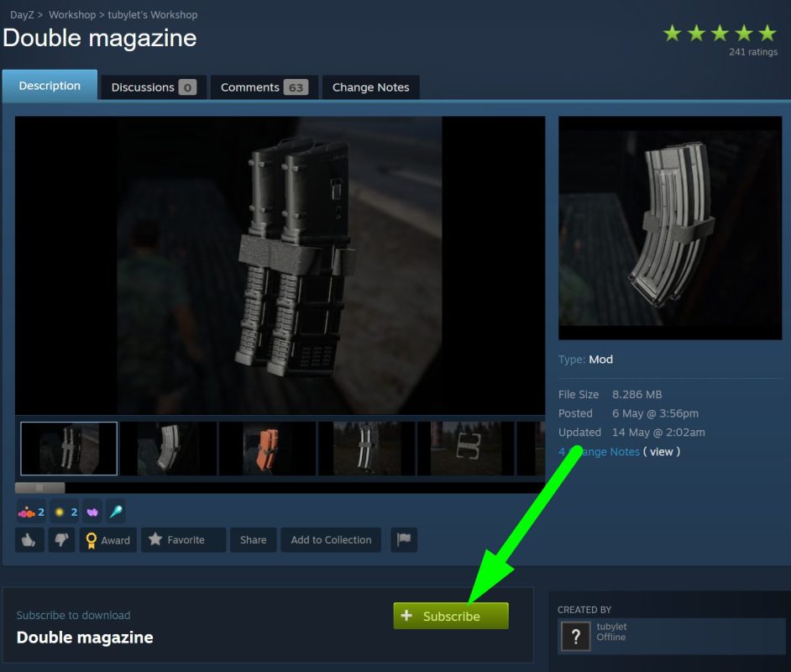Click the 241 ratings text

pos(752,52)
